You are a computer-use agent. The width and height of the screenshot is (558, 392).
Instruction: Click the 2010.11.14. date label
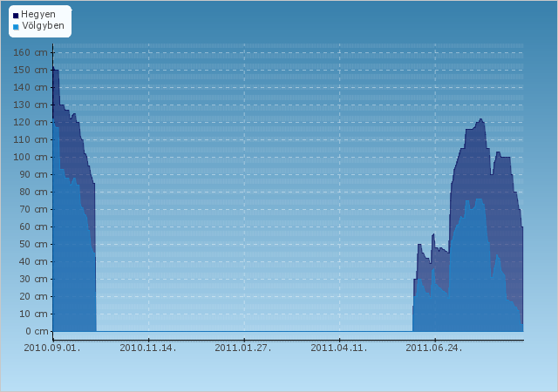click(x=148, y=348)
